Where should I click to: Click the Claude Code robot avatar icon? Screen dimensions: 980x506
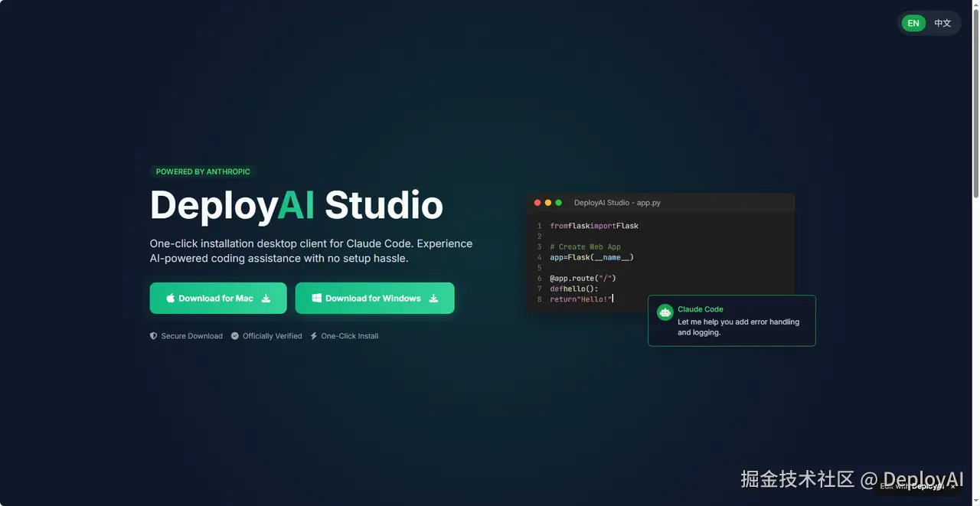pyautogui.click(x=665, y=312)
